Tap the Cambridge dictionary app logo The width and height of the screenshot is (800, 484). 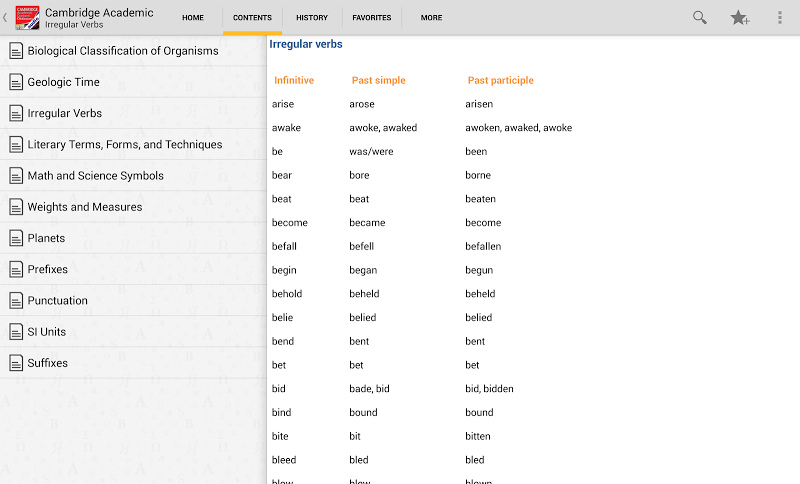[26, 17]
